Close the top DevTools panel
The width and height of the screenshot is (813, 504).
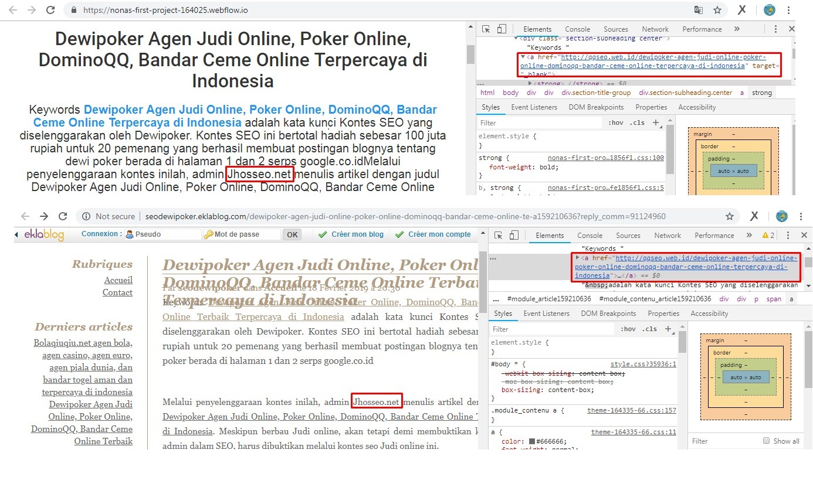[x=791, y=29]
